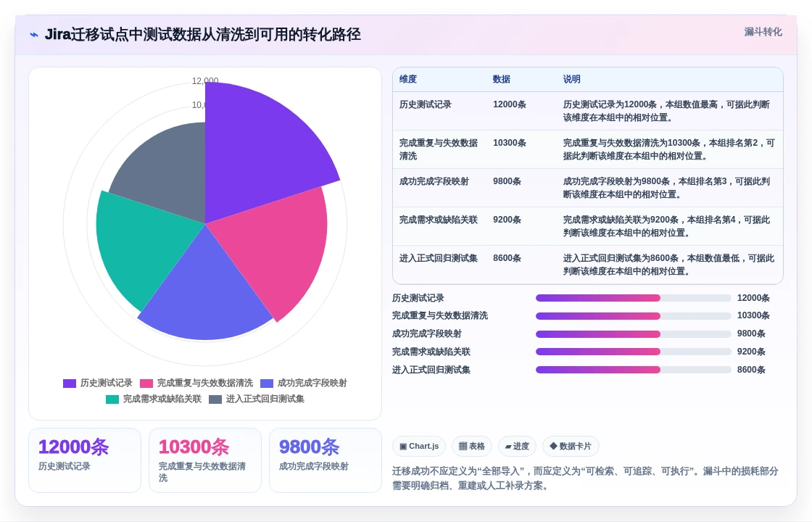The width and height of the screenshot is (812, 522).
Task: Toggle the 成功完成字段映射 legend swatch
Action: coord(267,384)
